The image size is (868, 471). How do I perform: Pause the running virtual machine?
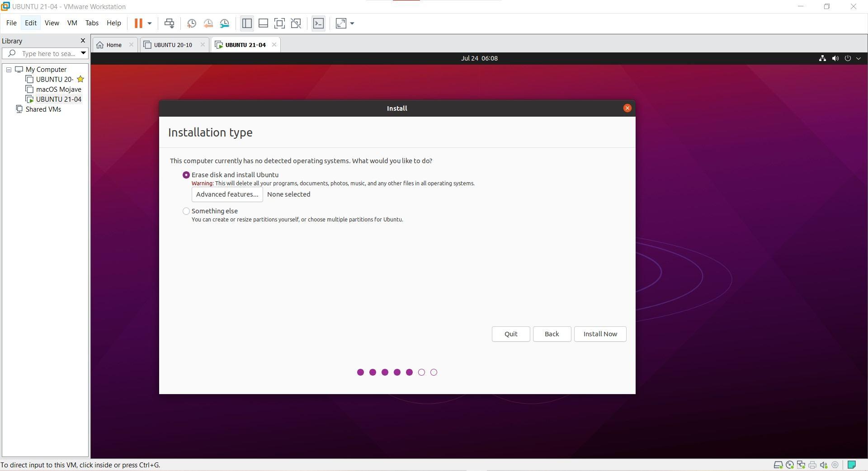pyautogui.click(x=138, y=23)
